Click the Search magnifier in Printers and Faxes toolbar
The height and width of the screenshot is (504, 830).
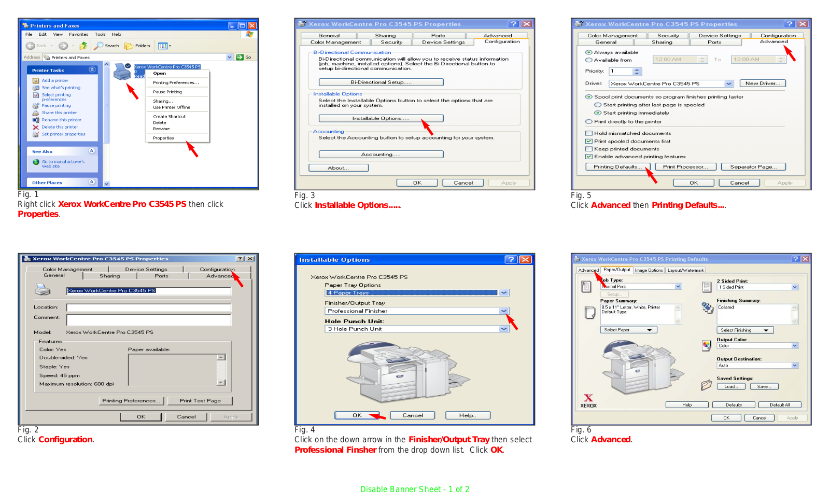pyautogui.click(x=99, y=46)
